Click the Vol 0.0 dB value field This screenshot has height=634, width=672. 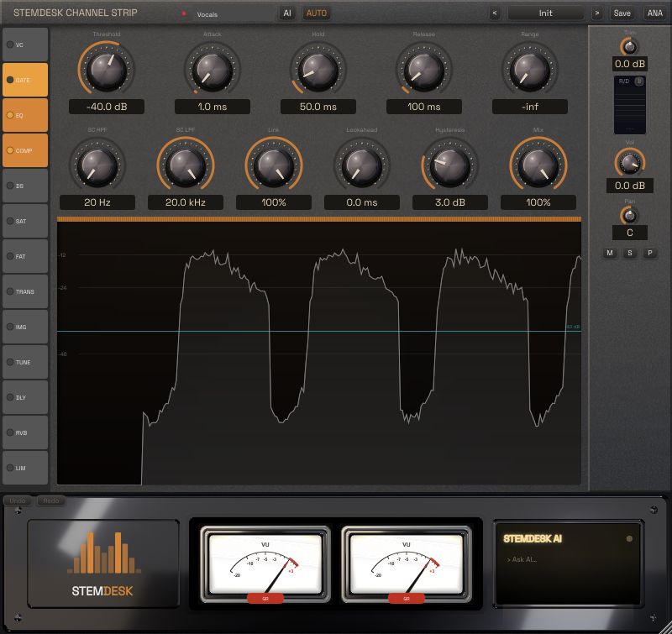tap(629, 186)
